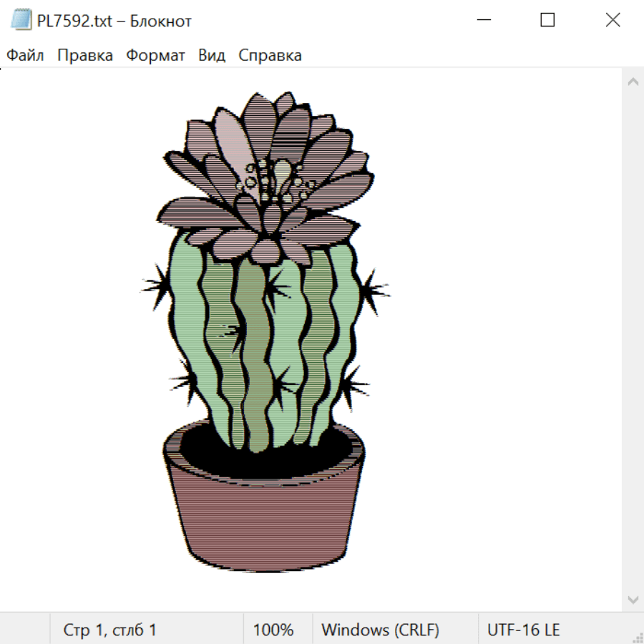Click the scrollbar up arrow
The image size is (644, 644).
pyautogui.click(x=633, y=82)
